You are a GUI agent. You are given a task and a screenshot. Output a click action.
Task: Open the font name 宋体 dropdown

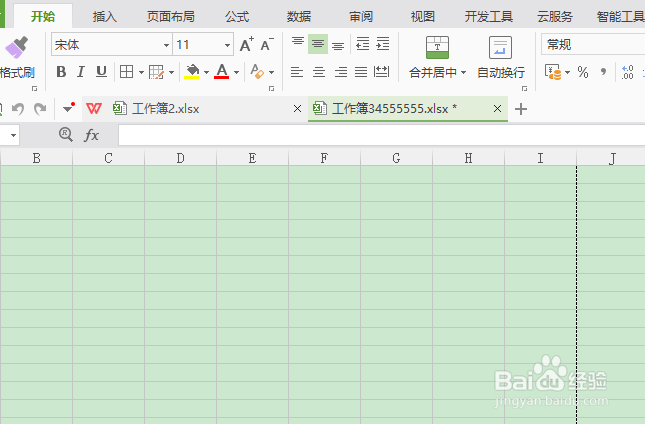166,45
